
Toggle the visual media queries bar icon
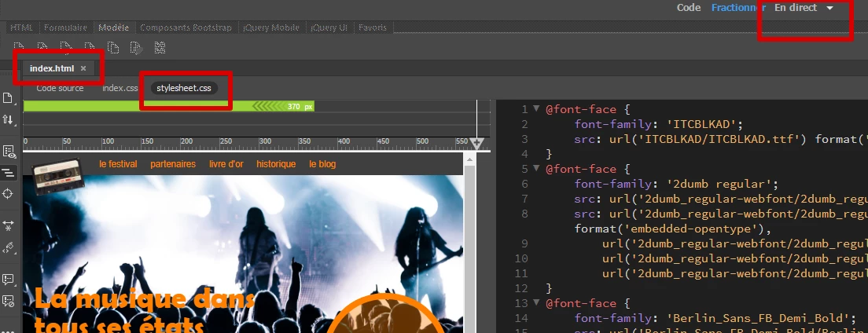pos(8,173)
